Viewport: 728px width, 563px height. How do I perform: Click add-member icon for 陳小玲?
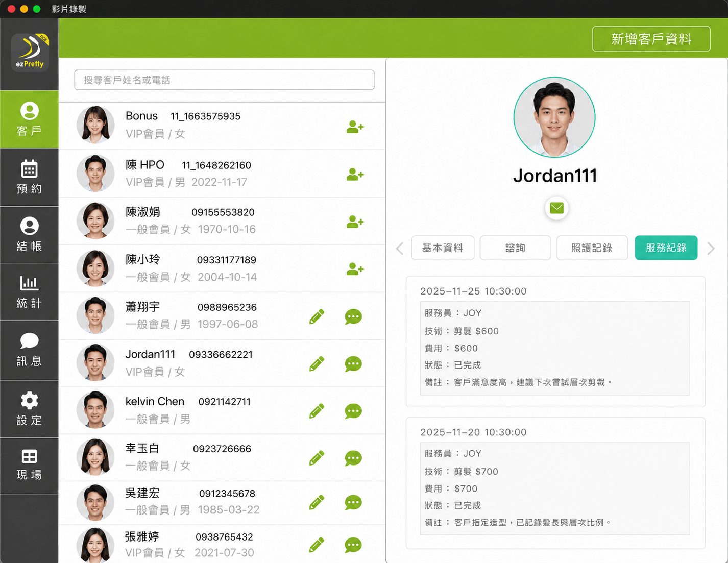pyautogui.click(x=355, y=268)
